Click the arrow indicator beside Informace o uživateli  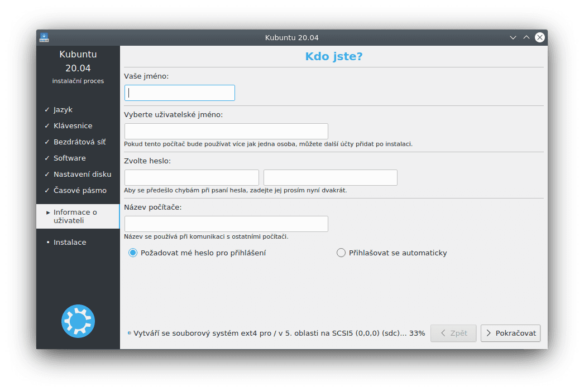[x=47, y=212]
